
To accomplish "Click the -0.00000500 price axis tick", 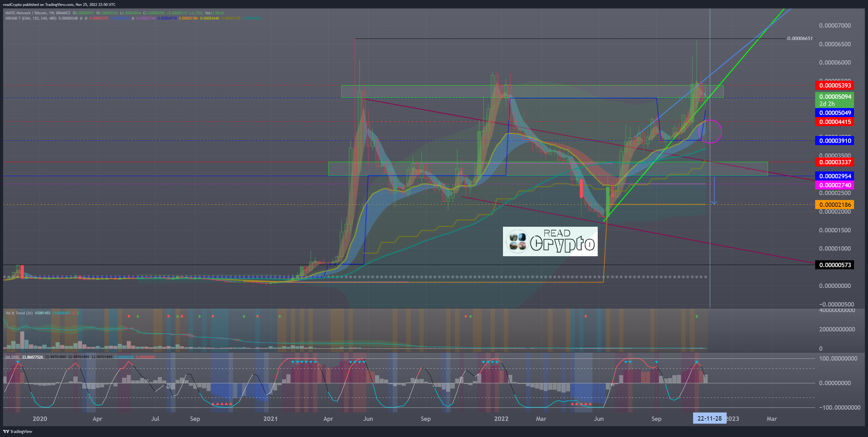I will pyautogui.click(x=836, y=304).
